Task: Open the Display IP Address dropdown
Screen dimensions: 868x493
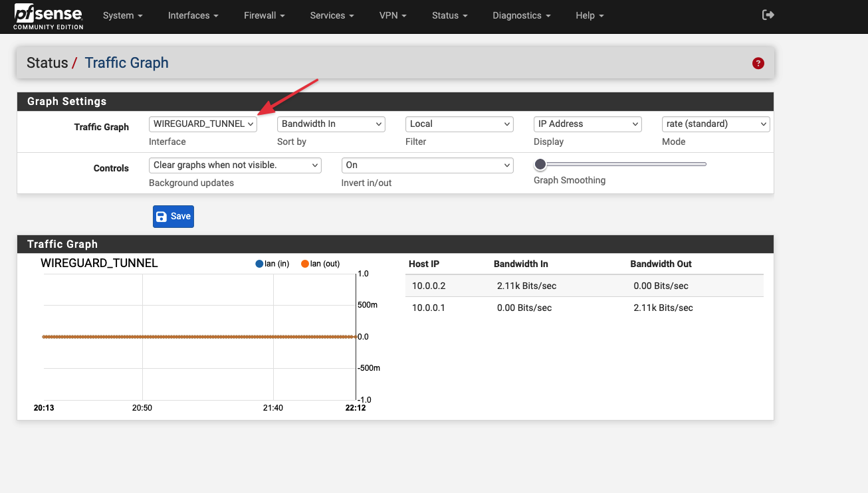Action: pos(588,124)
